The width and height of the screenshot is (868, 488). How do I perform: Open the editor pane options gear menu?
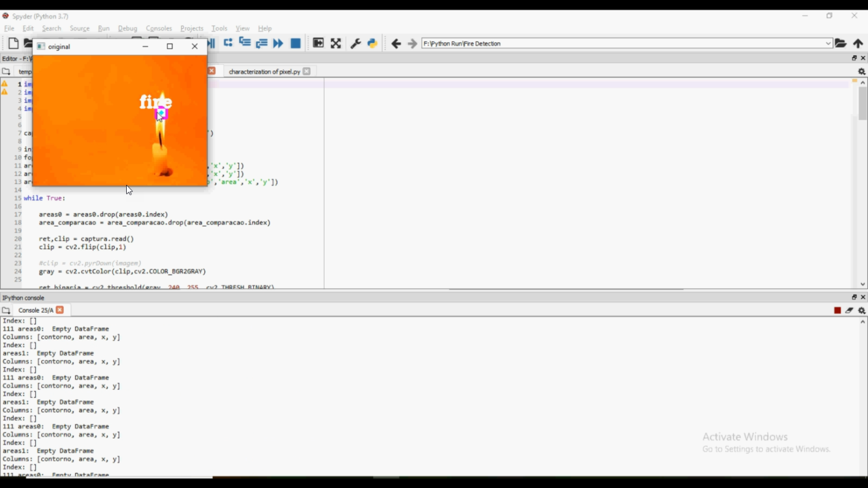(x=862, y=72)
